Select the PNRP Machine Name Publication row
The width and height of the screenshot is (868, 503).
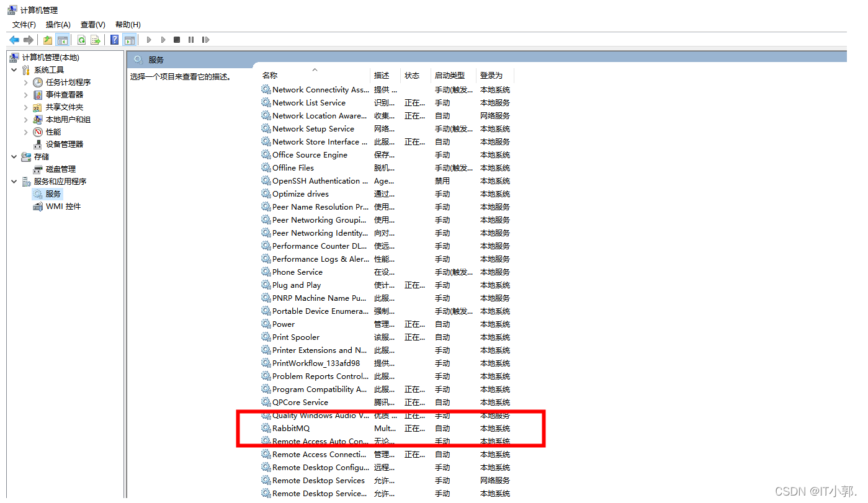387,298
